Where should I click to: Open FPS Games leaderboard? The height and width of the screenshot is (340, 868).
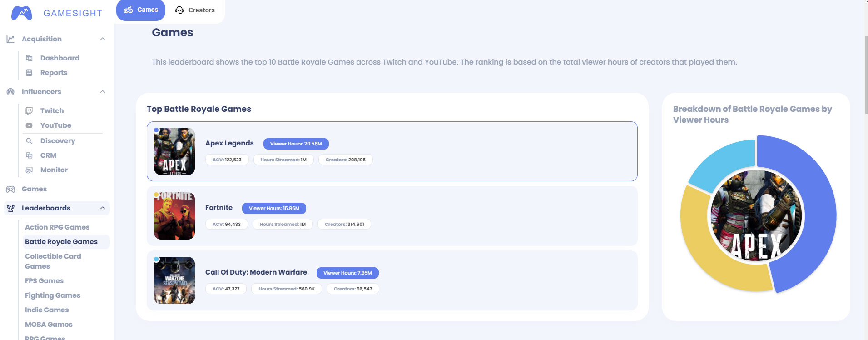[44, 281]
